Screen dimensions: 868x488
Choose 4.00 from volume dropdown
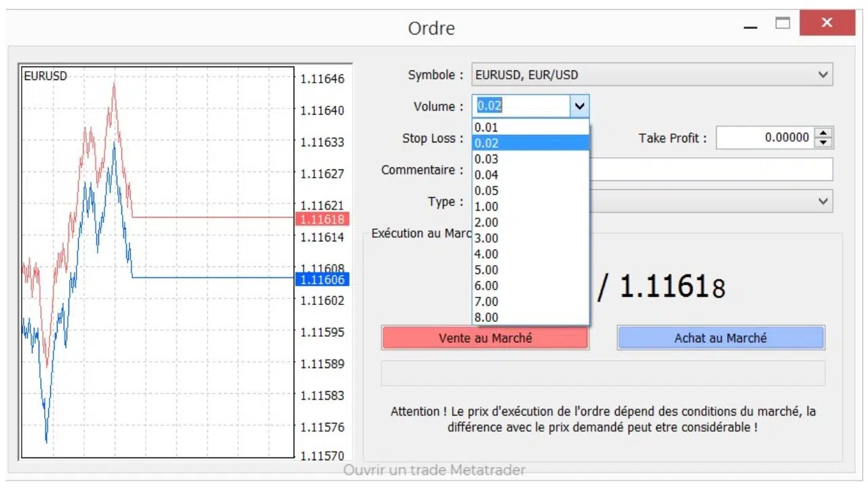[530, 253]
